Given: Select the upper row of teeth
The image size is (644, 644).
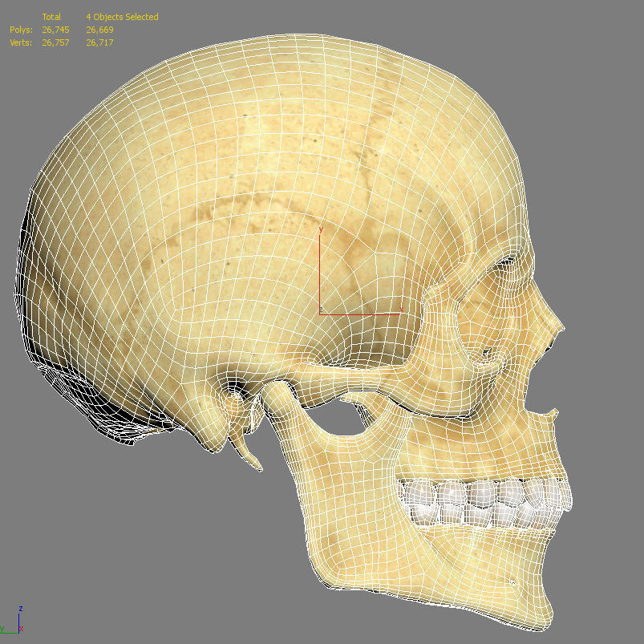Looking at the screenshot, I should pyautogui.click(x=484, y=492).
